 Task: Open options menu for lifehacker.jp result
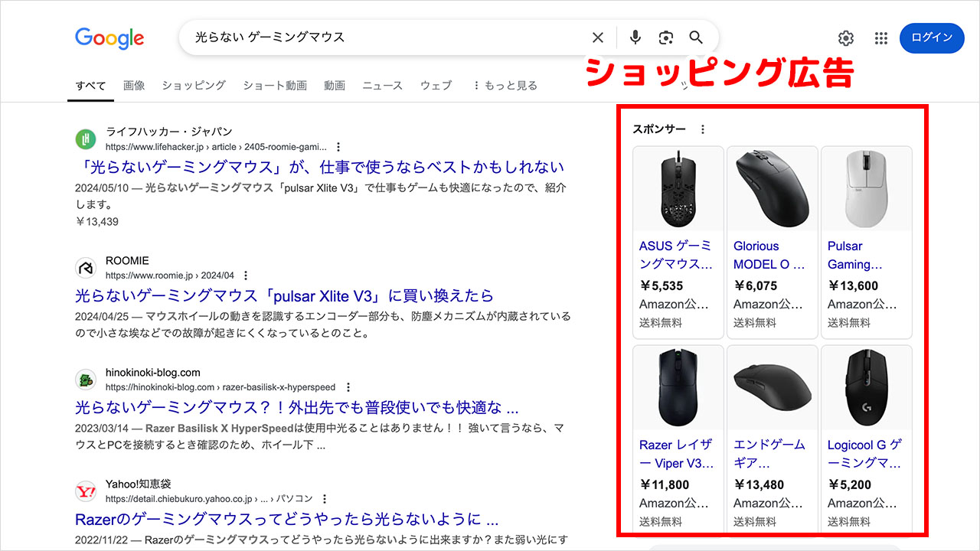point(338,147)
